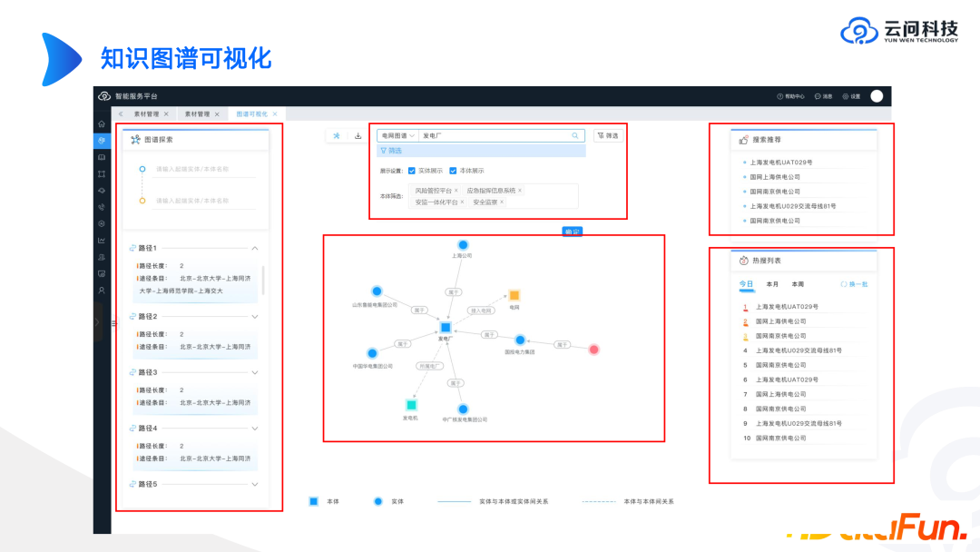
Task: Collapse the 路径1 section
Action: coord(255,248)
